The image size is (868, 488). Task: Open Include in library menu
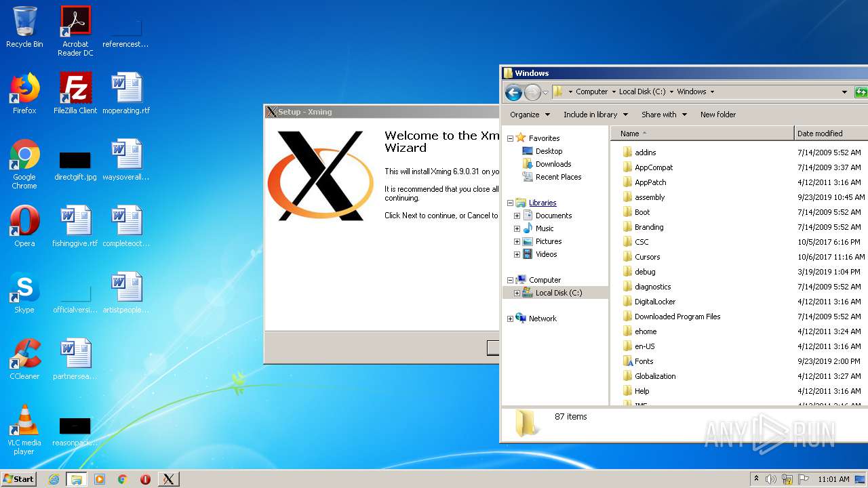(596, 115)
